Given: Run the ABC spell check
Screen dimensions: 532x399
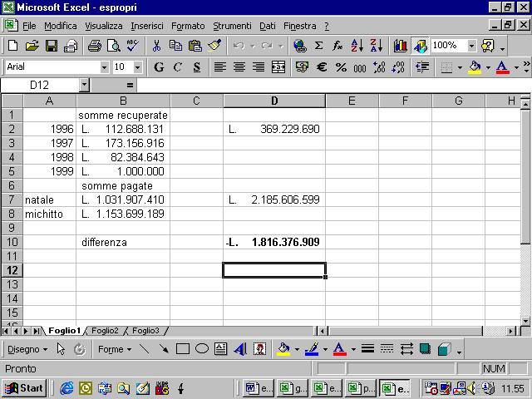Looking at the screenshot, I should (132, 46).
